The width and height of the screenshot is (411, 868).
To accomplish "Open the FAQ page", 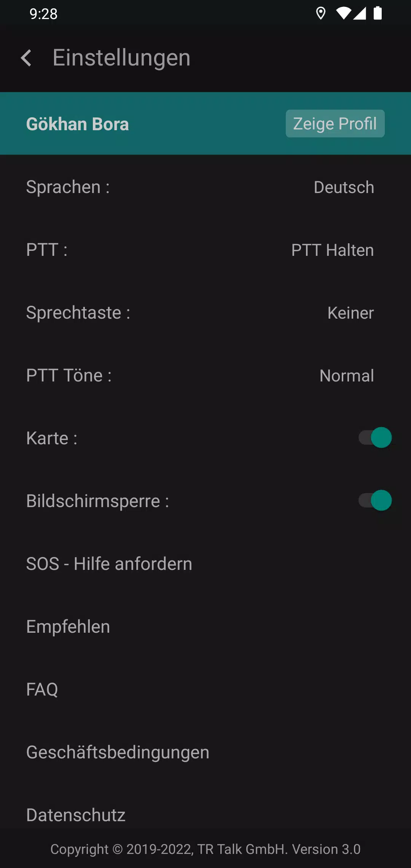I will coord(205,689).
